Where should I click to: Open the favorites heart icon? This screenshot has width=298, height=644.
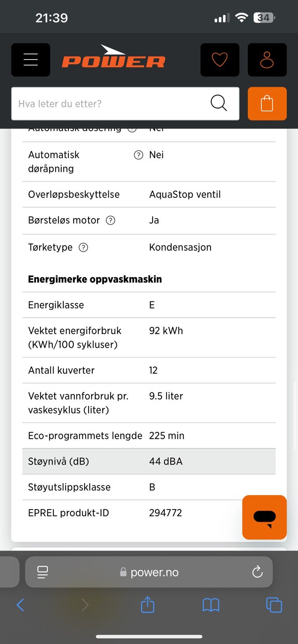pos(220,60)
